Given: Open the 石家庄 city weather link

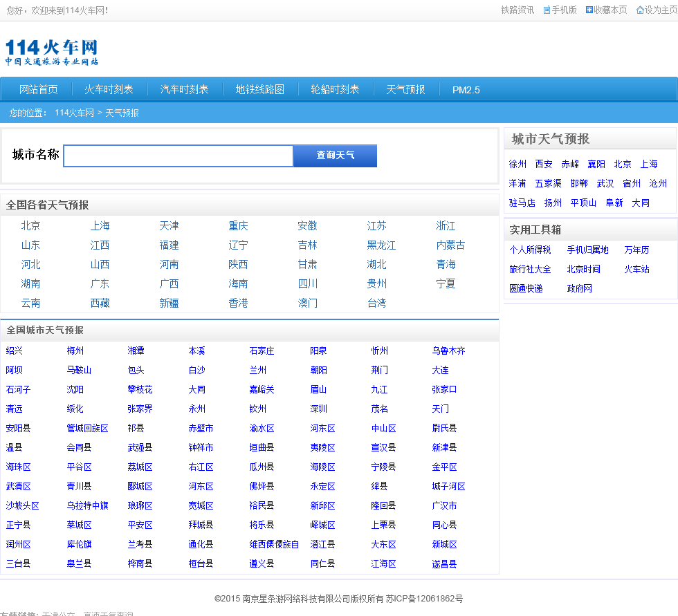Looking at the screenshot, I should (262, 351).
